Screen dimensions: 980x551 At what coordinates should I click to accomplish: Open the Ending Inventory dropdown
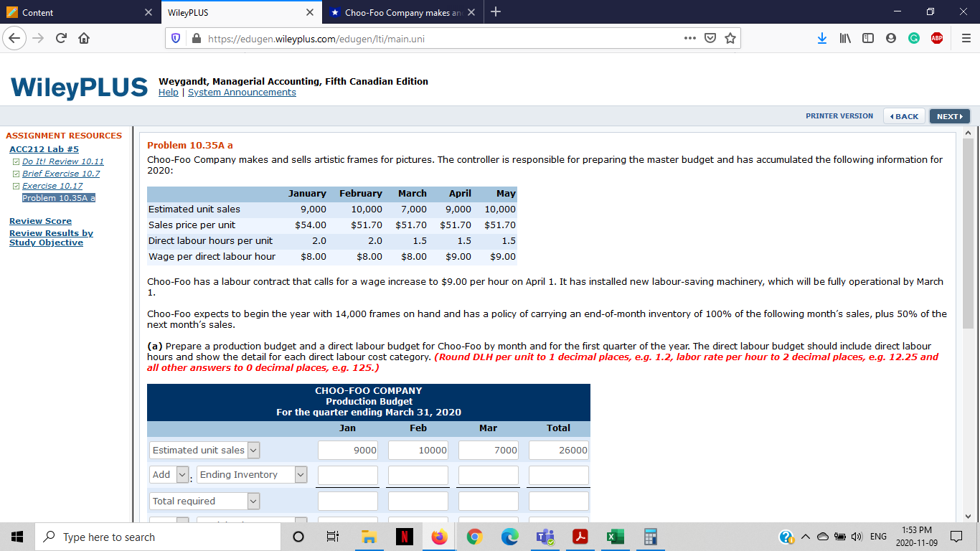[x=253, y=474]
